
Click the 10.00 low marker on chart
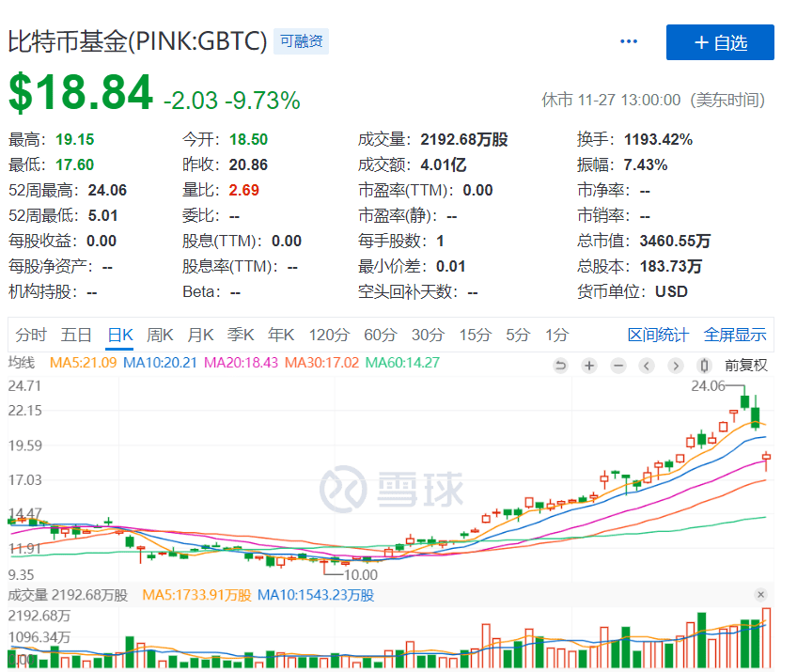click(x=361, y=575)
